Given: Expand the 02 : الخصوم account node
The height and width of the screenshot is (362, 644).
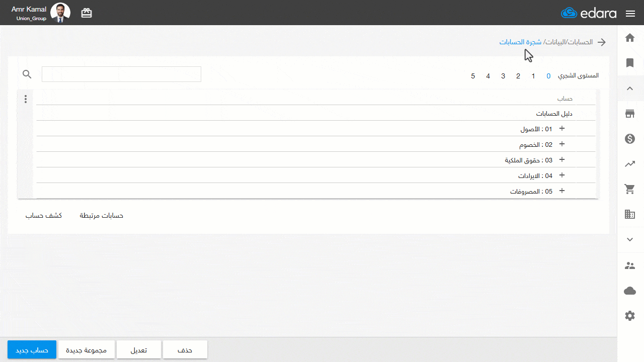Looking at the screenshot, I should [562, 144].
